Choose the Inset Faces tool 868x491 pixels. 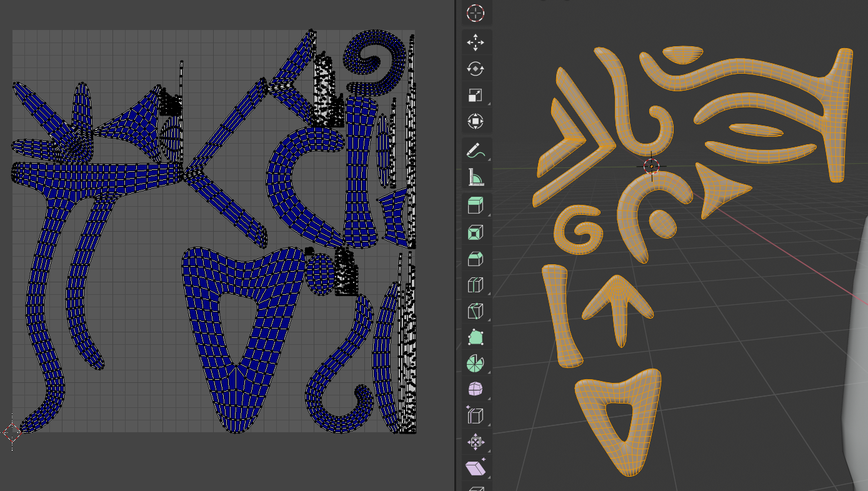coord(476,232)
